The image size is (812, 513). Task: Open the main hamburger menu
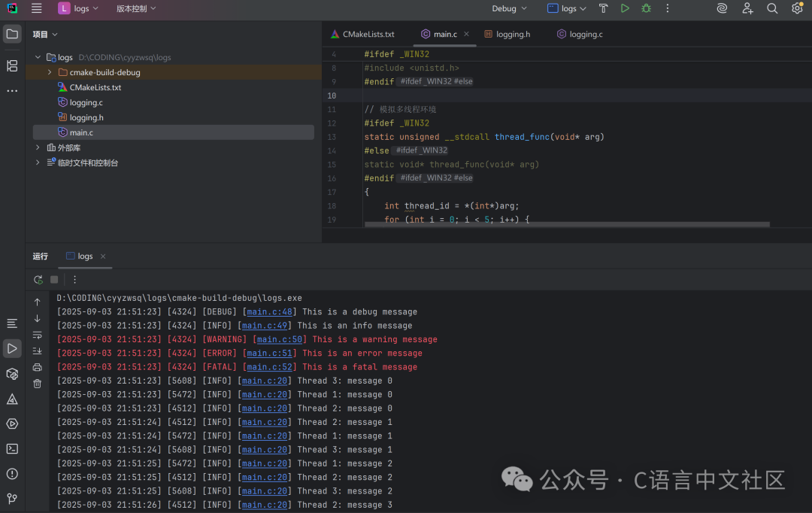pos(36,8)
